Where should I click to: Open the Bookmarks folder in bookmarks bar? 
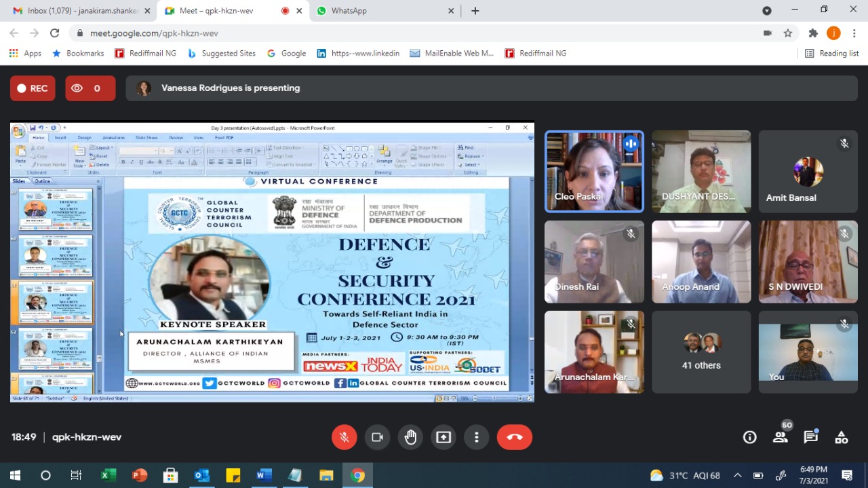pyautogui.click(x=78, y=54)
